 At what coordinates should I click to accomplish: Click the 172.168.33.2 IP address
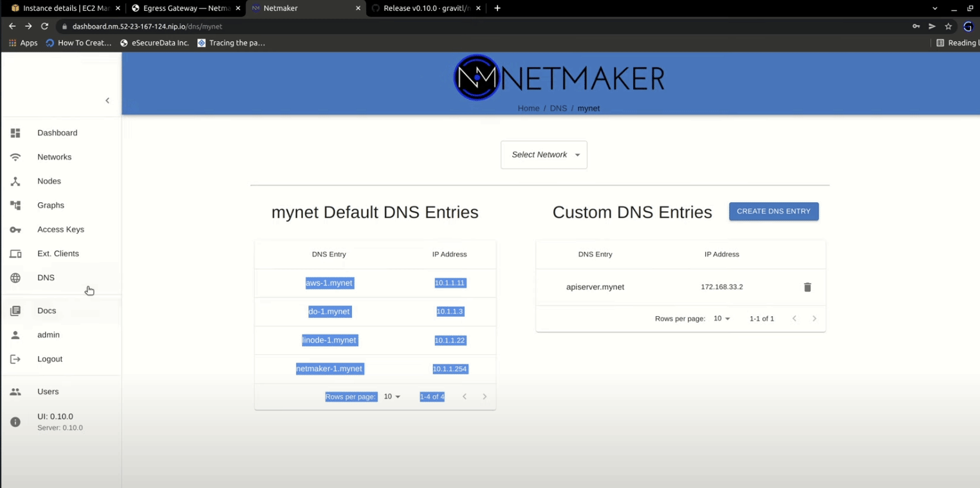point(722,287)
